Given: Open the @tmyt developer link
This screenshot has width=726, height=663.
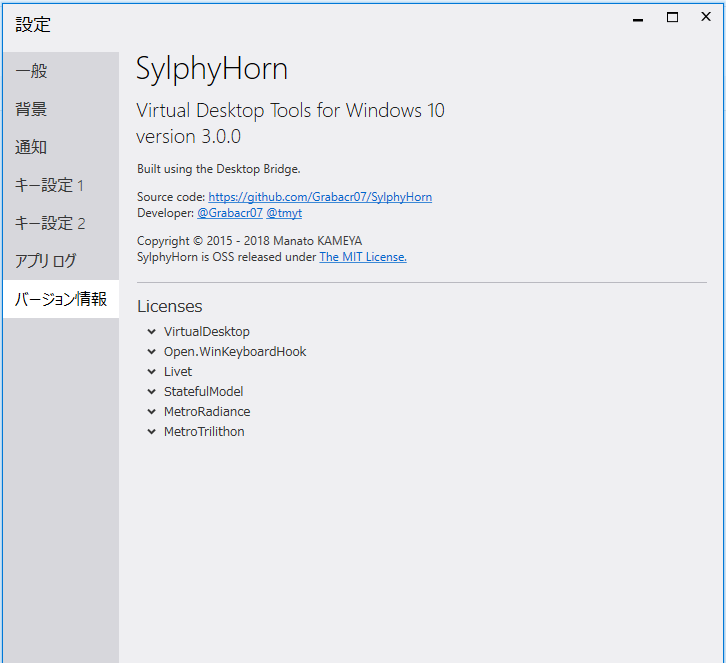Looking at the screenshot, I should pos(284,213).
